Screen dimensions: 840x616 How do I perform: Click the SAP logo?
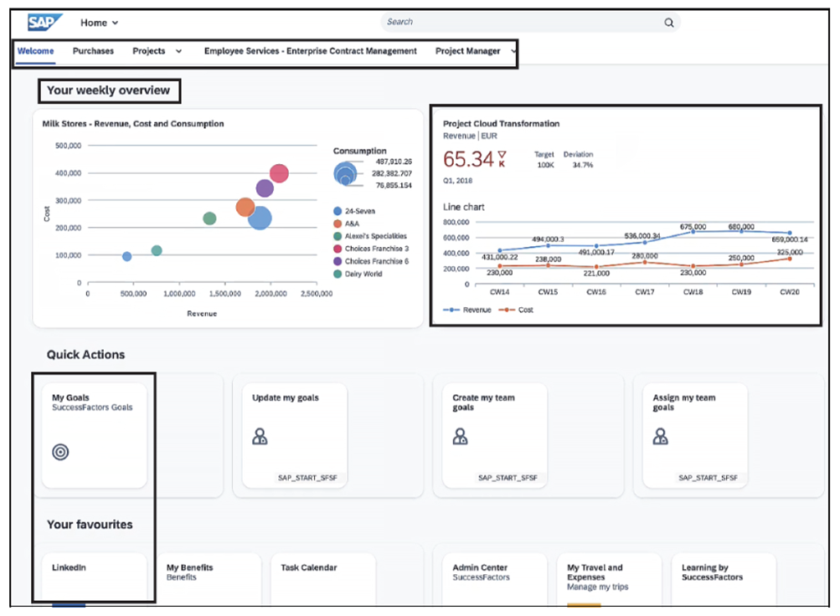42,22
